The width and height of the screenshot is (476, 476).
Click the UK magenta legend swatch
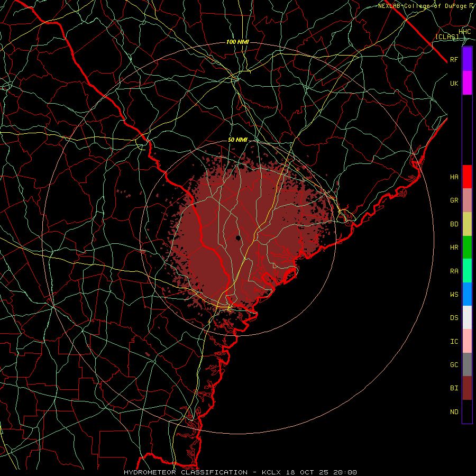[x=467, y=83]
